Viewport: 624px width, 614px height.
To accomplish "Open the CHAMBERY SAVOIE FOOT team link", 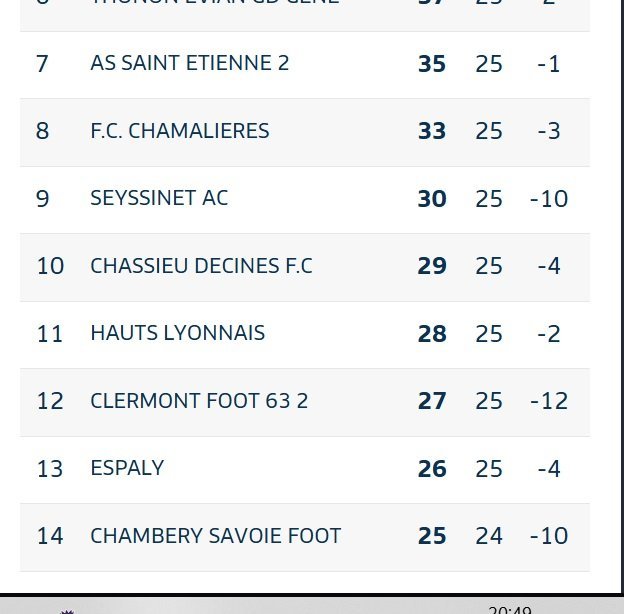I will (x=216, y=536).
